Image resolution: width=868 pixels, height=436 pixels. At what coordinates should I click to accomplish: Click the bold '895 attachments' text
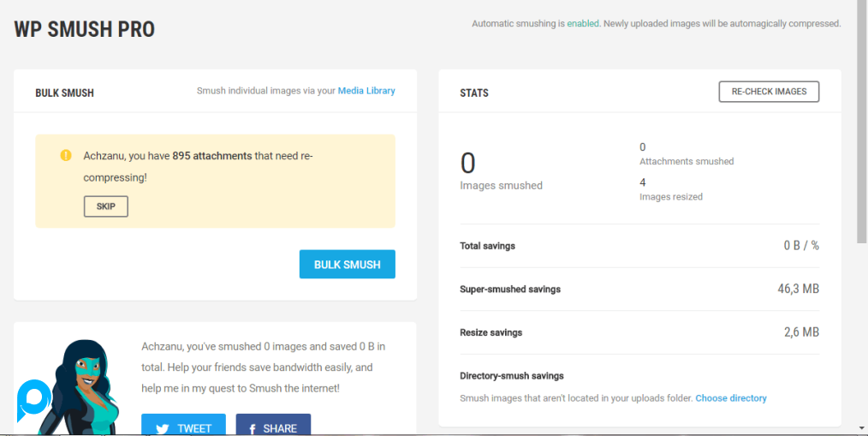click(x=211, y=156)
